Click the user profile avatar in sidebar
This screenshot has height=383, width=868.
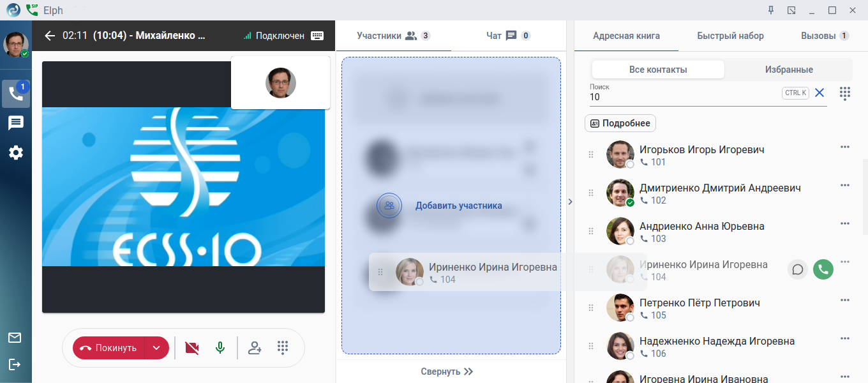click(16, 45)
